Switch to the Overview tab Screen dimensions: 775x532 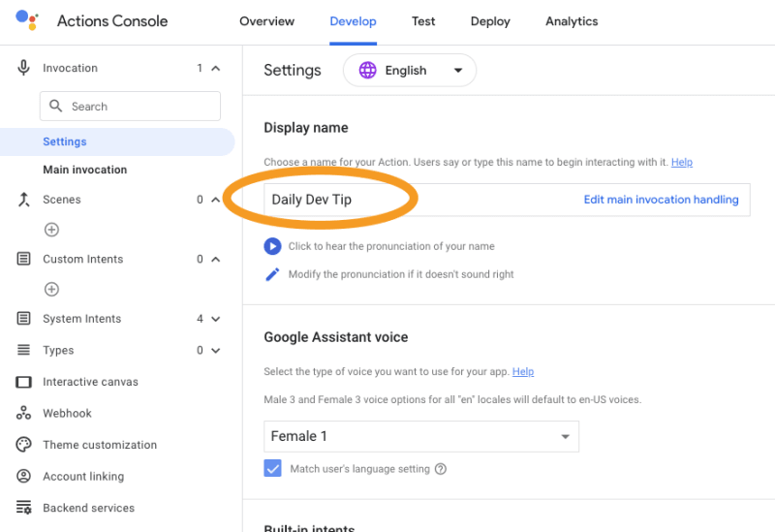pyautogui.click(x=267, y=21)
